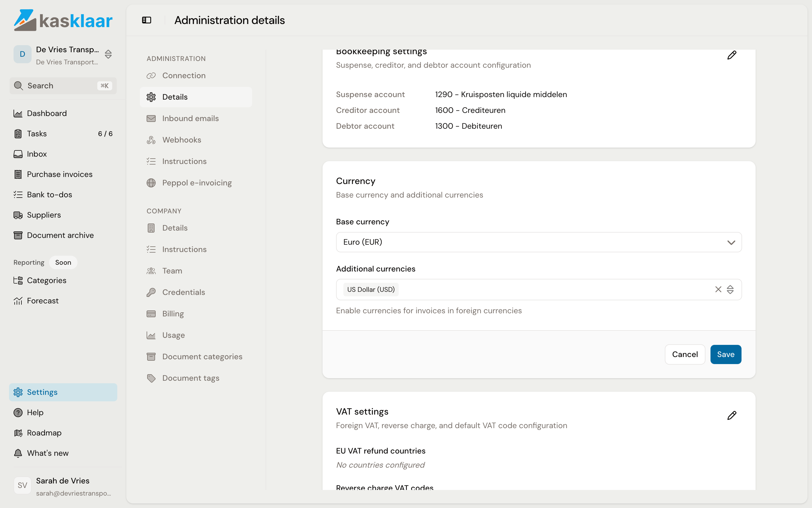Open Credentials settings
Image resolution: width=812 pixels, height=508 pixels.
196,292
